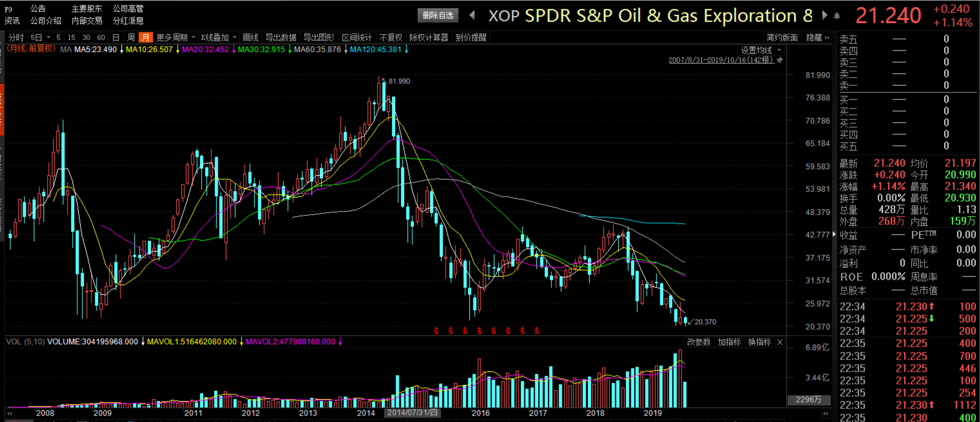Click the bell alert icon near title
The height and width of the screenshot is (422, 980).
(x=837, y=16)
